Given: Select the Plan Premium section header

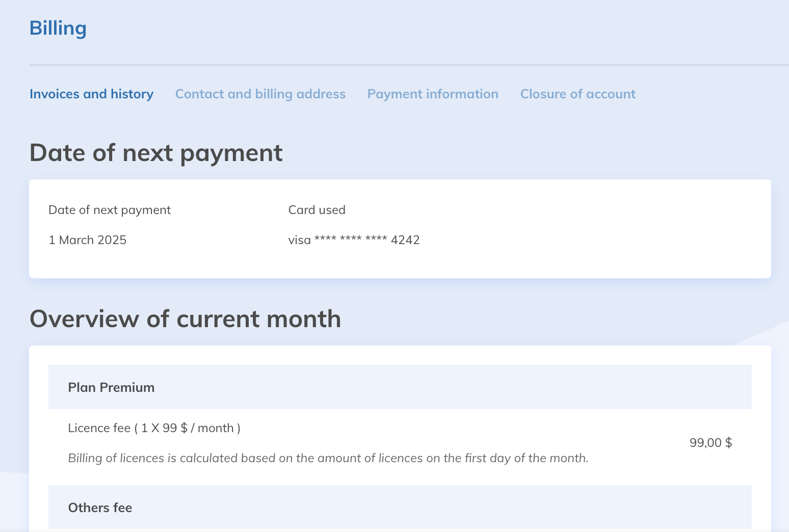Looking at the screenshot, I should click(x=111, y=387).
